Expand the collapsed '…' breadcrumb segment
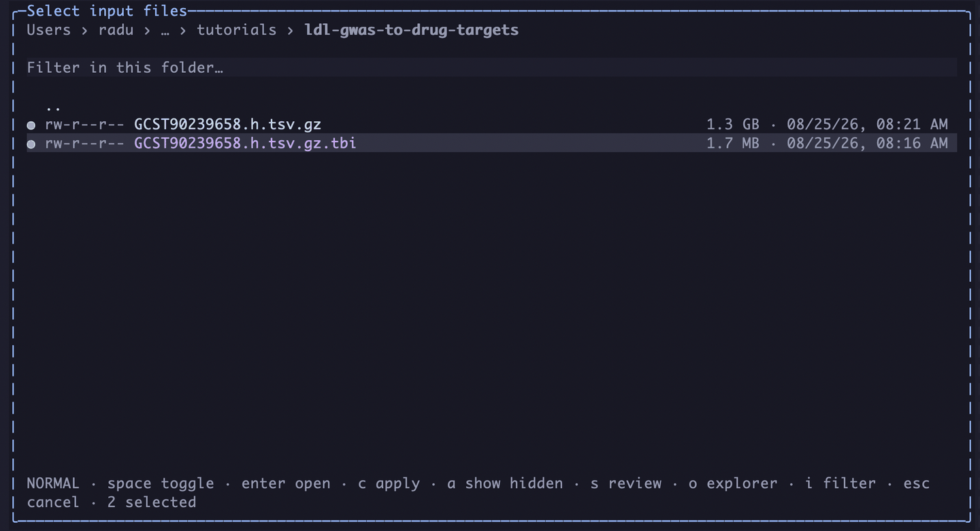This screenshot has width=980, height=531. 165,30
